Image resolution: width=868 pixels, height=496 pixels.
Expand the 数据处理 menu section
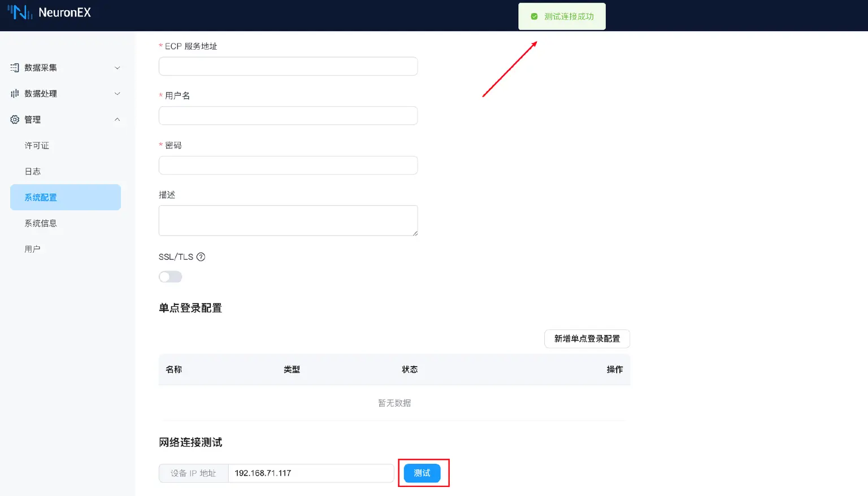click(x=65, y=93)
